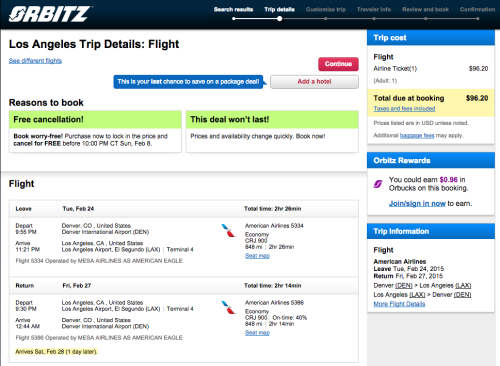Open Taxes and fees included link
Image resolution: width=500 pixels, height=366 pixels.
coord(404,109)
